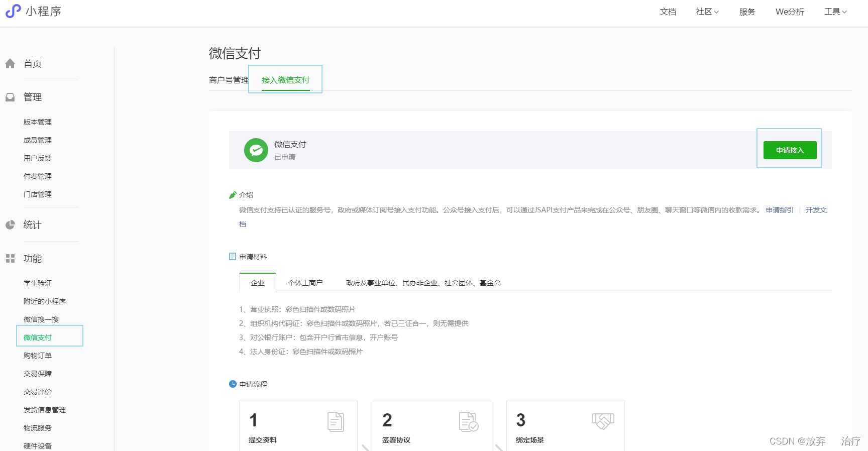Open 交易保障 in sidebar
Screen dimensions: 868x451
(x=38, y=374)
